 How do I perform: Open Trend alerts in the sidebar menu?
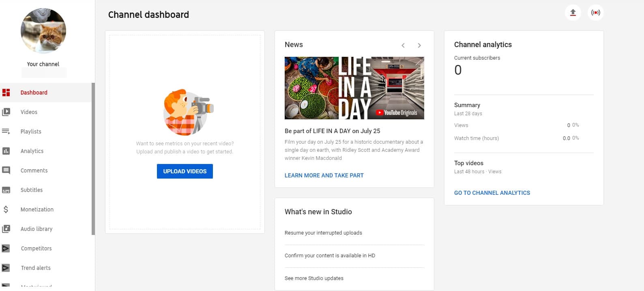36,268
